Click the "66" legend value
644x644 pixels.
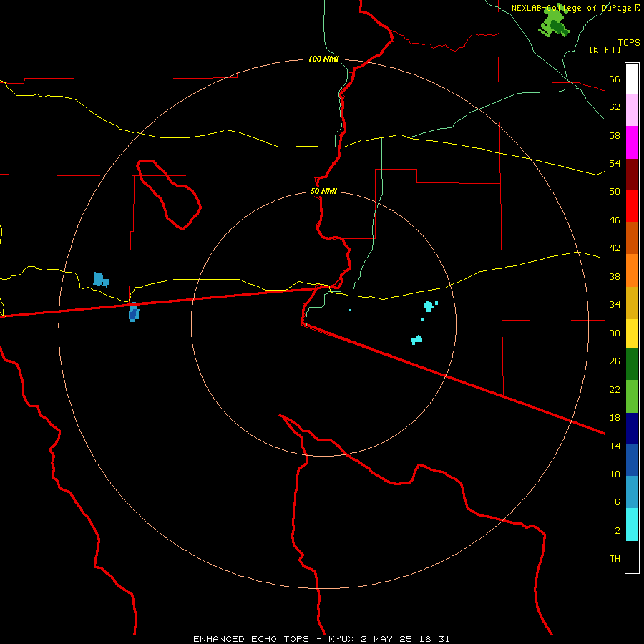pos(615,79)
